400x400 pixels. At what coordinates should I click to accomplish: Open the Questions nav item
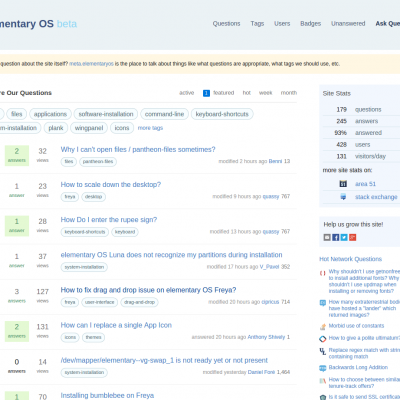226,24
